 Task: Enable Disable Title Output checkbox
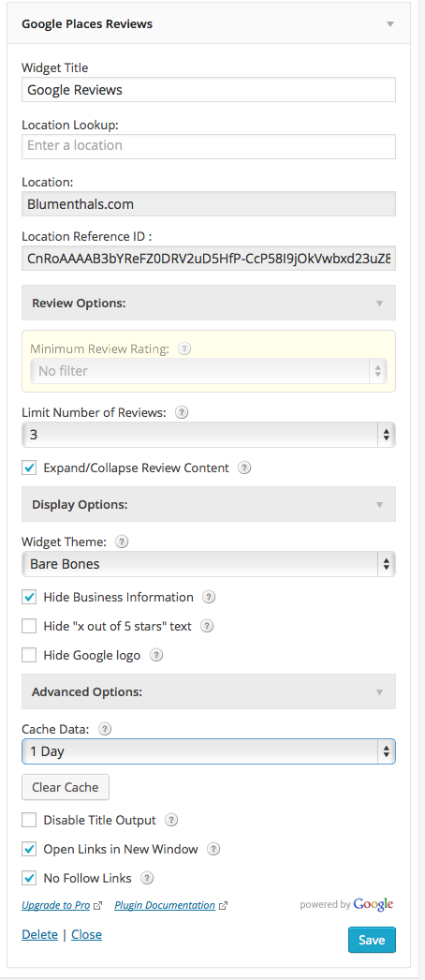coord(29,820)
